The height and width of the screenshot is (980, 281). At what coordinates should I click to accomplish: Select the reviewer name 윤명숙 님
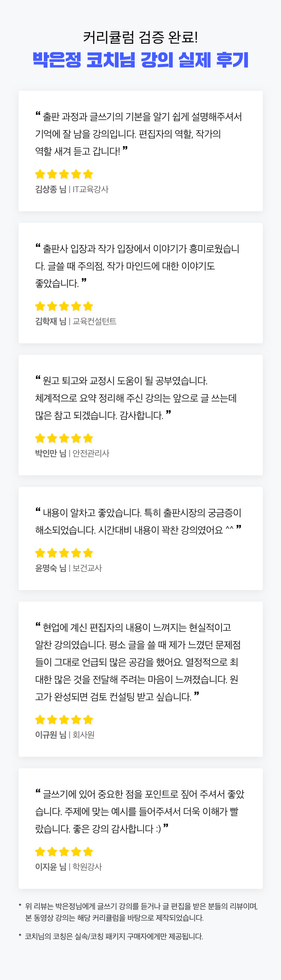(x=51, y=568)
